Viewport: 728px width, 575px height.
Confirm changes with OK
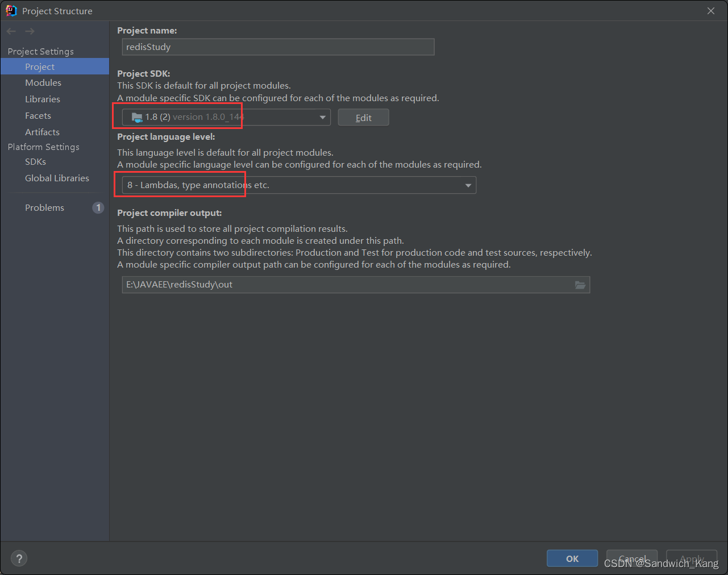tap(572, 558)
